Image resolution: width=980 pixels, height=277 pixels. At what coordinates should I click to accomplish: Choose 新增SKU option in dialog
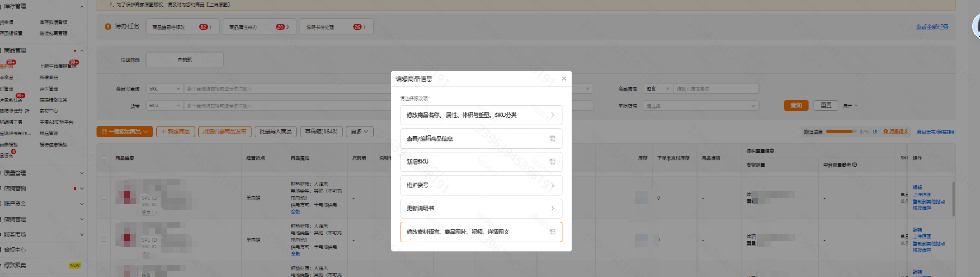(x=481, y=162)
